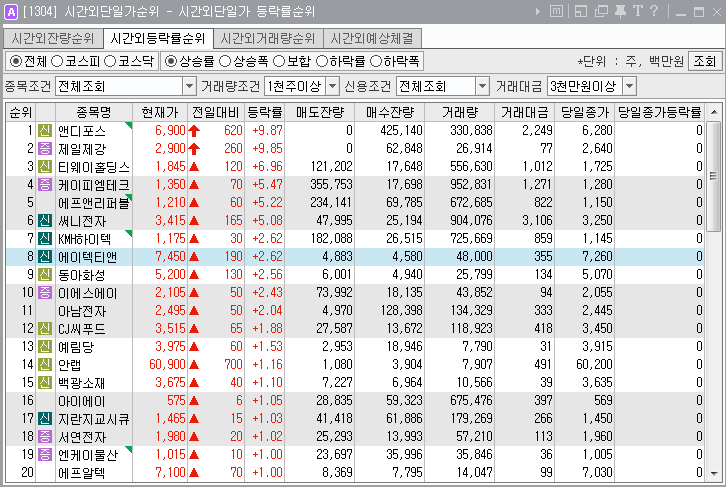Click the T font size icon
Screen dimensions: 726x487
638,11
